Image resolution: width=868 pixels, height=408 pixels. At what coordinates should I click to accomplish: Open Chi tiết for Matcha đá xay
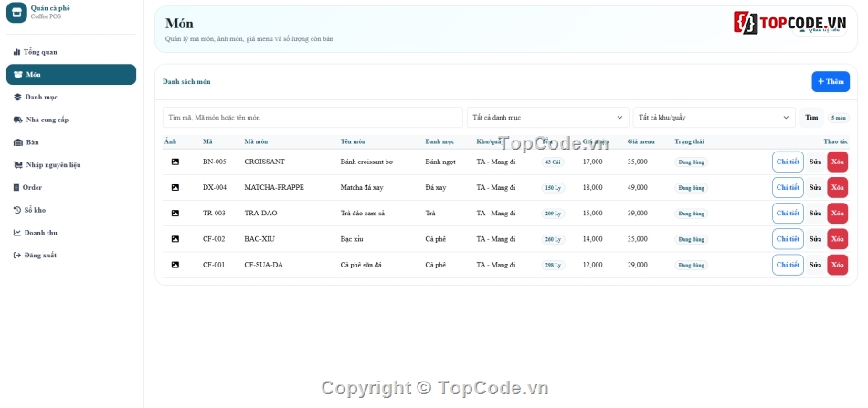coord(788,187)
